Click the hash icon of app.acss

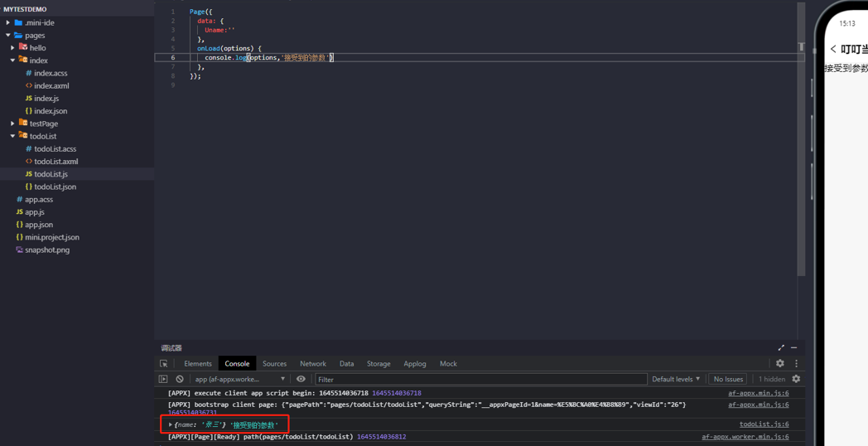[19, 200]
